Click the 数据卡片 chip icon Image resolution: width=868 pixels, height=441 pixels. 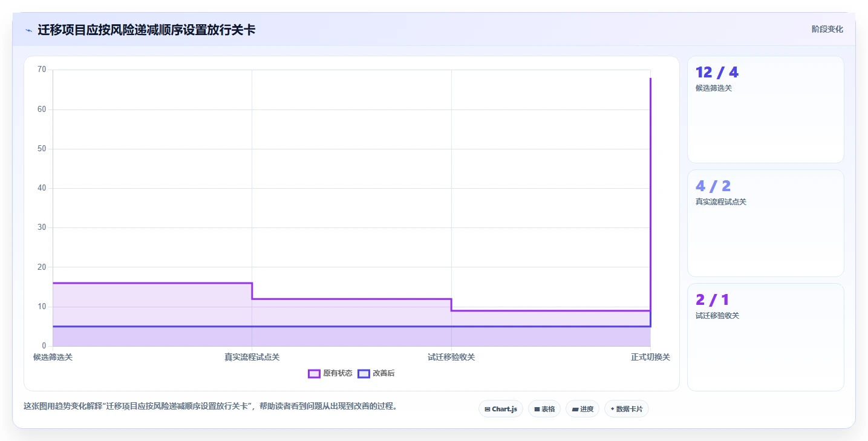[613, 410]
